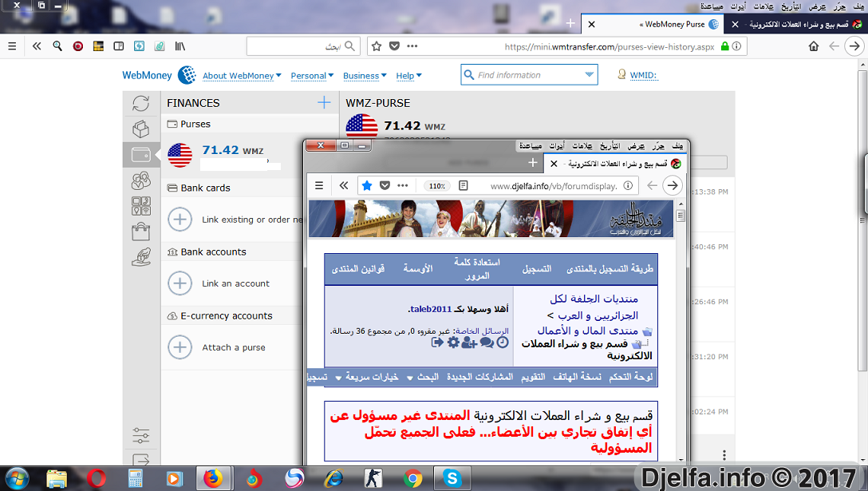This screenshot has width=868, height=491.
Task: Open a new tab in the djelfa window
Action: 533,162
